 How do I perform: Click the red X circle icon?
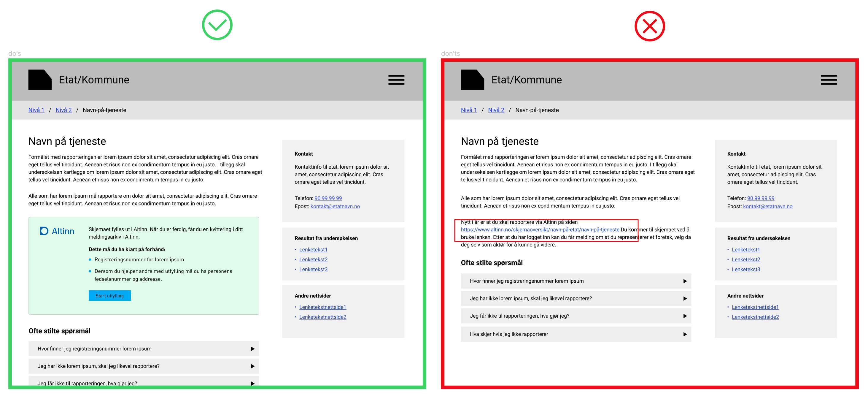point(649,26)
